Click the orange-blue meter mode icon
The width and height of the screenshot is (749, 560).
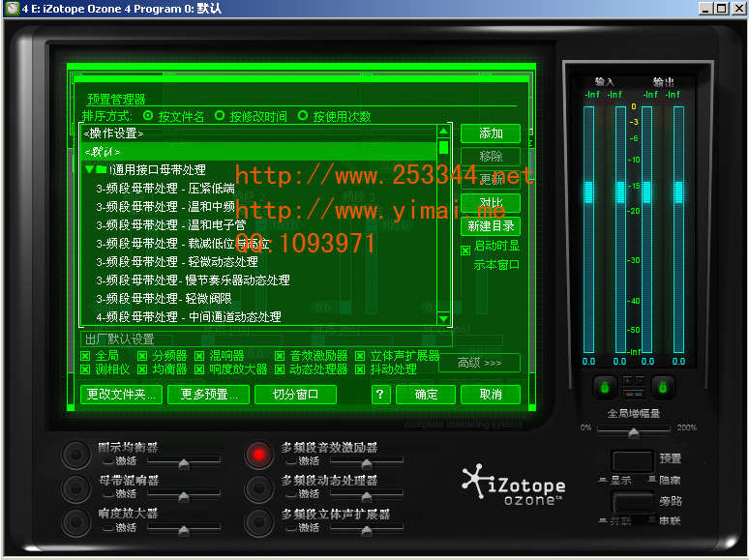coord(634,394)
